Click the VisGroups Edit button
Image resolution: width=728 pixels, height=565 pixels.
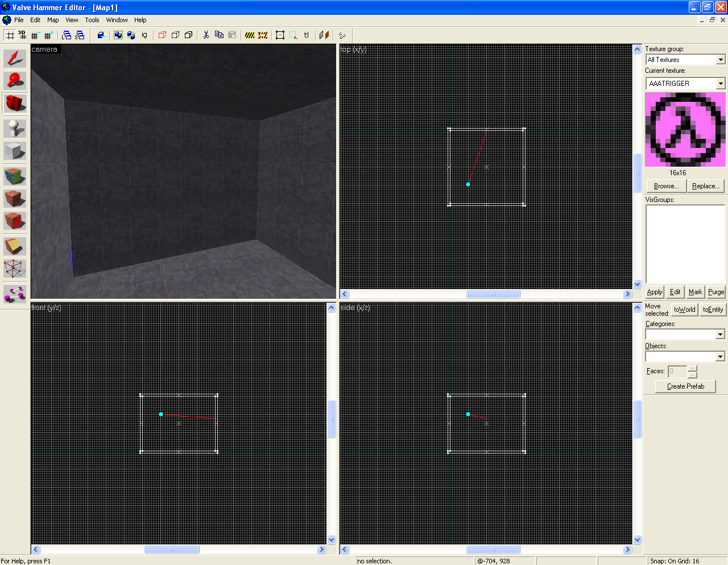tap(675, 292)
